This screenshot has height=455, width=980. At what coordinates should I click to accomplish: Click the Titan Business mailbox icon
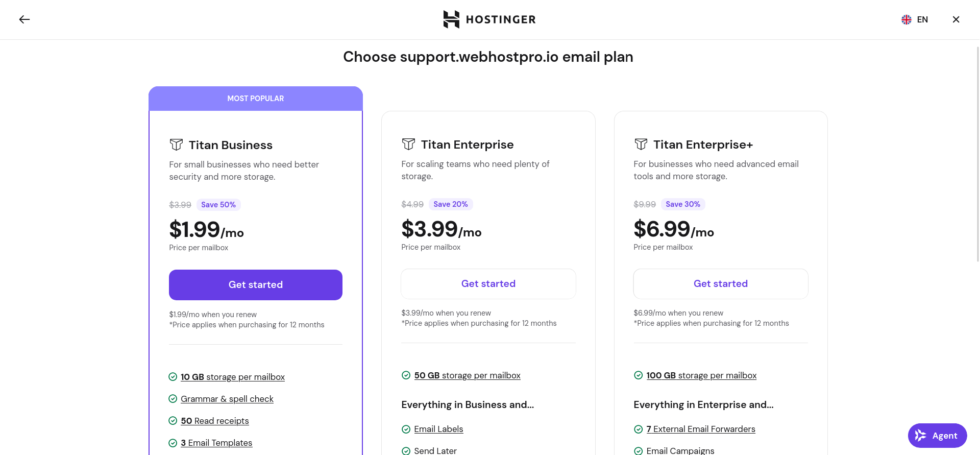click(x=176, y=145)
